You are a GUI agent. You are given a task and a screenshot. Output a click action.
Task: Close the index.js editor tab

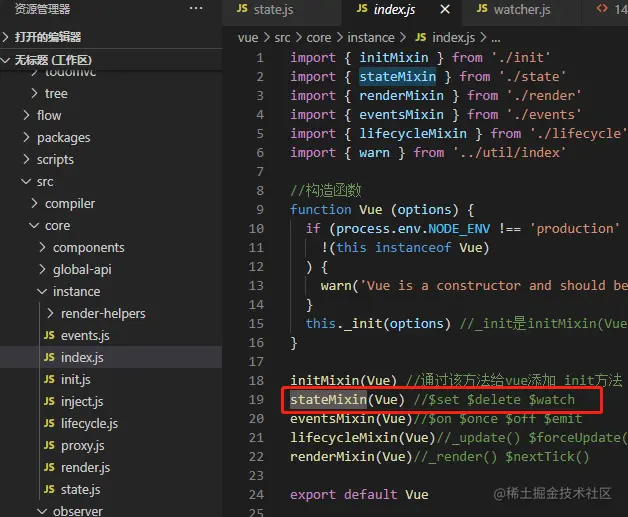[x=445, y=9]
